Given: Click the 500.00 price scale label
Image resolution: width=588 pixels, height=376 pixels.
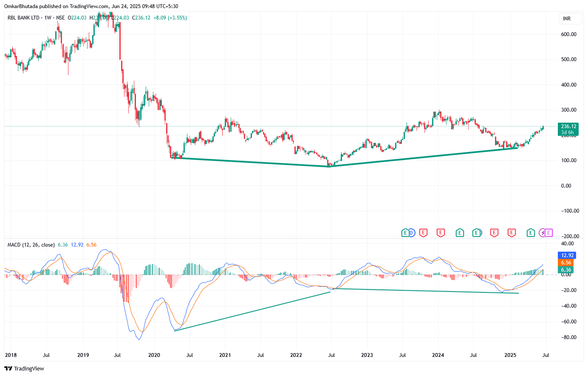Looking at the screenshot, I should click(568, 59).
